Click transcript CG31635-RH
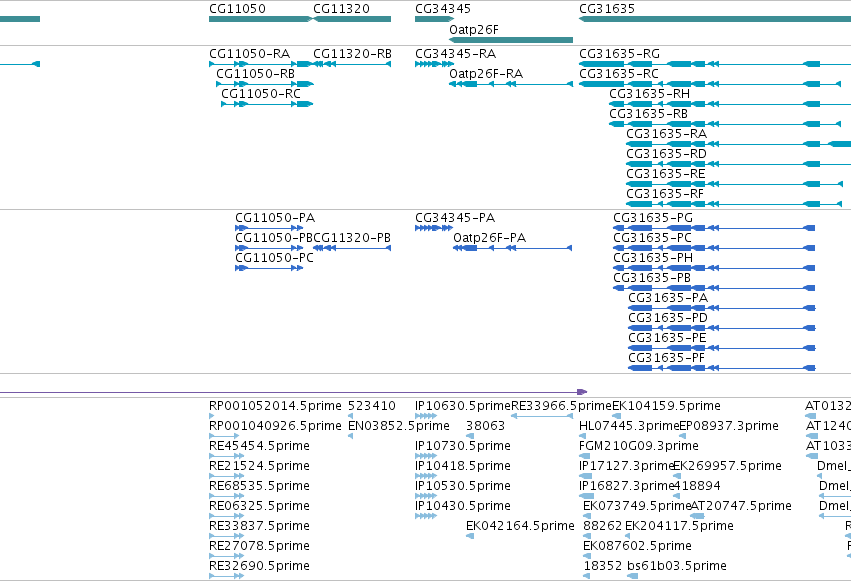851x581 pixels. pyautogui.click(x=730, y=104)
